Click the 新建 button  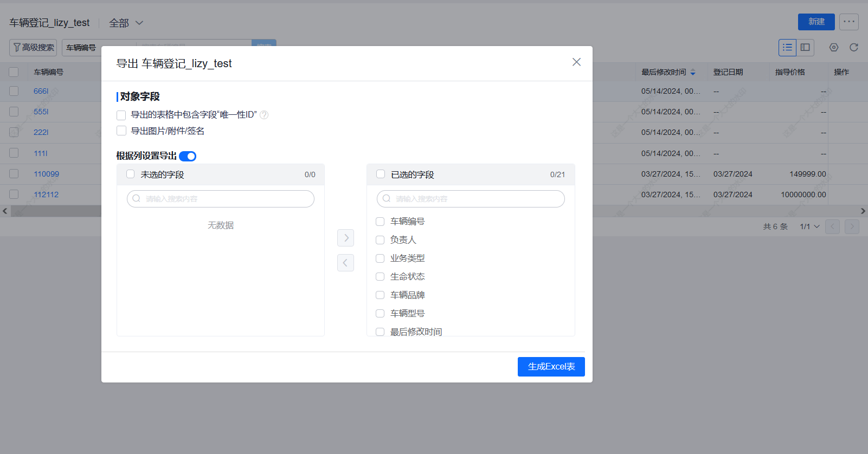tap(816, 22)
